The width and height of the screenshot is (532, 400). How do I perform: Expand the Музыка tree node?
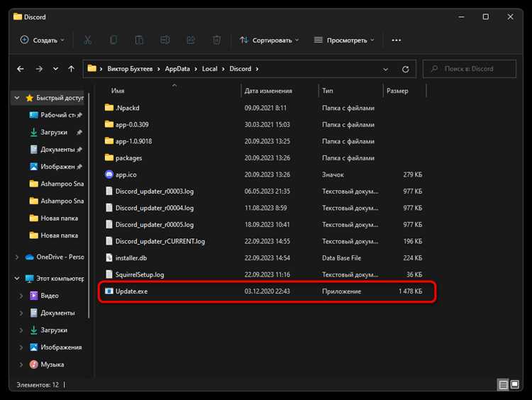coord(21,365)
